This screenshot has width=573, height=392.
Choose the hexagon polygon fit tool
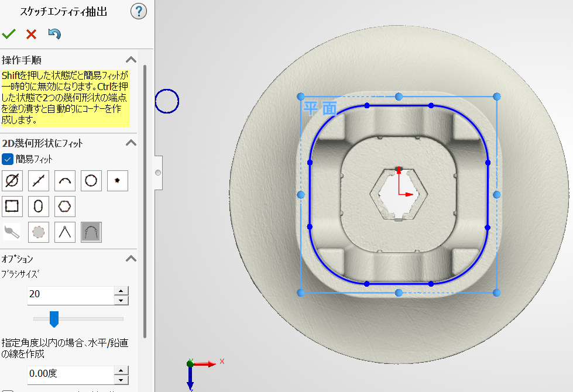(x=65, y=207)
